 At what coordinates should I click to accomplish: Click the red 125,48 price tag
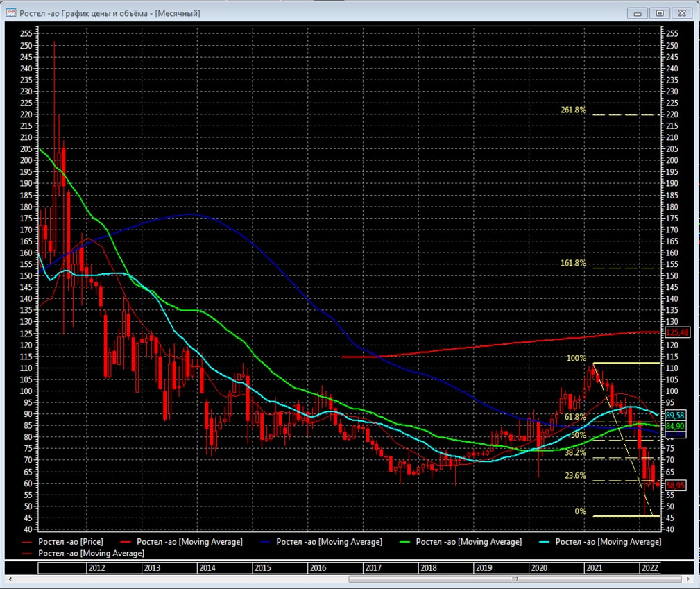tap(677, 332)
